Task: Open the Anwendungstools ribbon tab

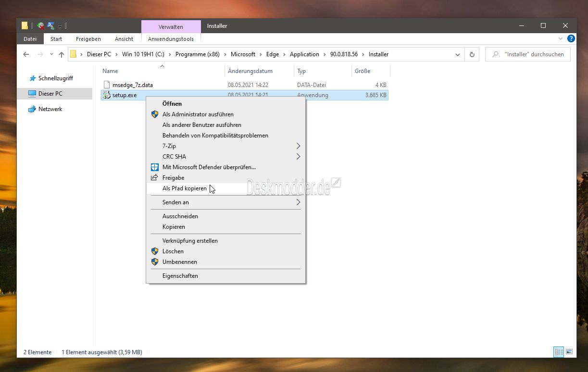Action: pos(171,39)
